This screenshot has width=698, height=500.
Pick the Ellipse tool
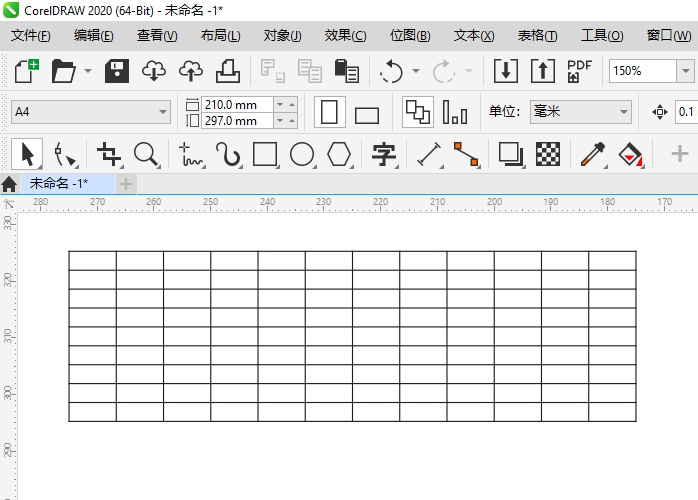coord(302,154)
